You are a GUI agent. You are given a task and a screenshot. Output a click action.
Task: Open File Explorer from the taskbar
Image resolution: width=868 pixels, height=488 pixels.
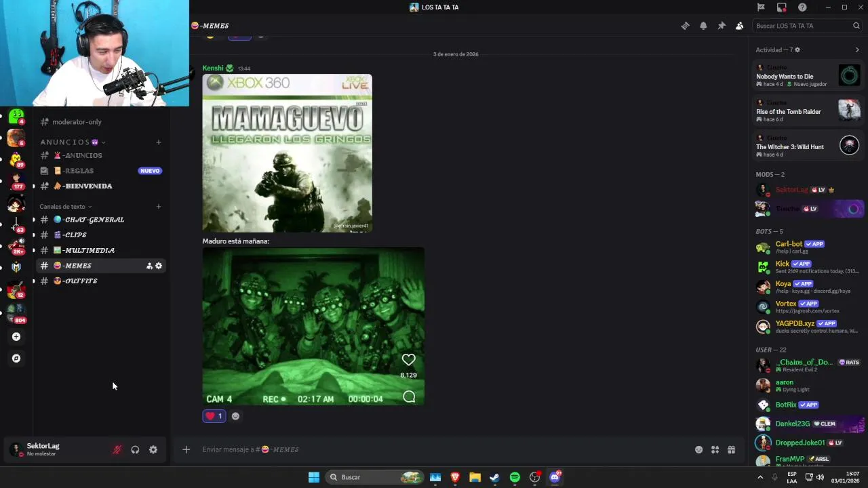475,477
